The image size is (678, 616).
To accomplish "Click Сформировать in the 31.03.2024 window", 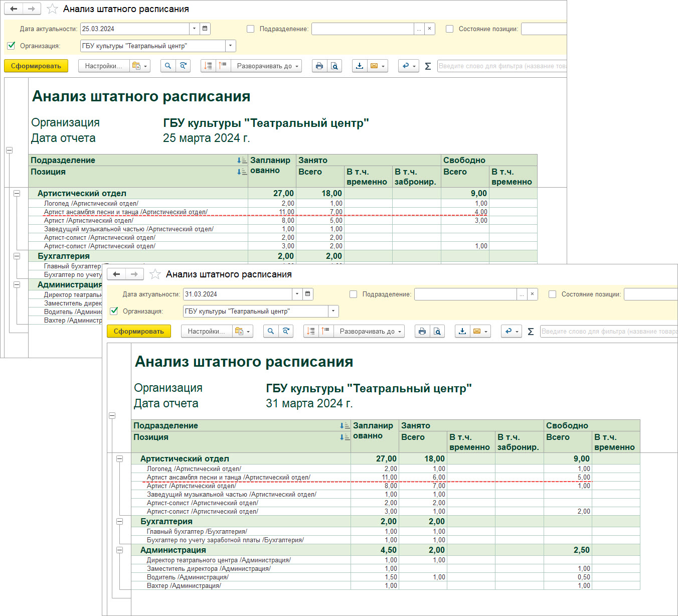I will (139, 331).
